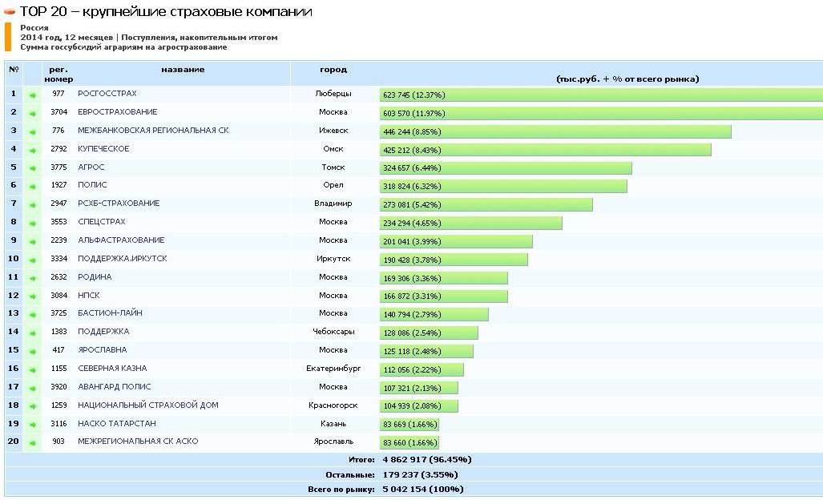Click the 'рег. номер' column header
This screenshot has height=504, width=823.
point(58,75)
